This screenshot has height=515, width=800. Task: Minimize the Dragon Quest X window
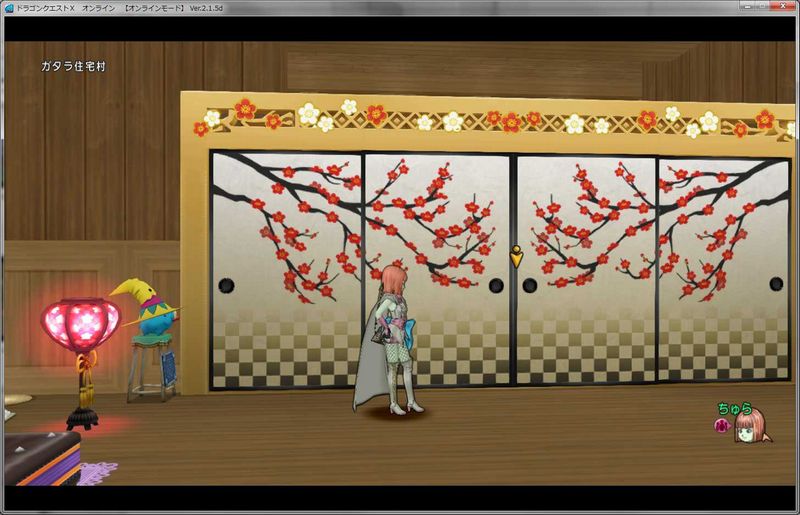tap(748, 6)
